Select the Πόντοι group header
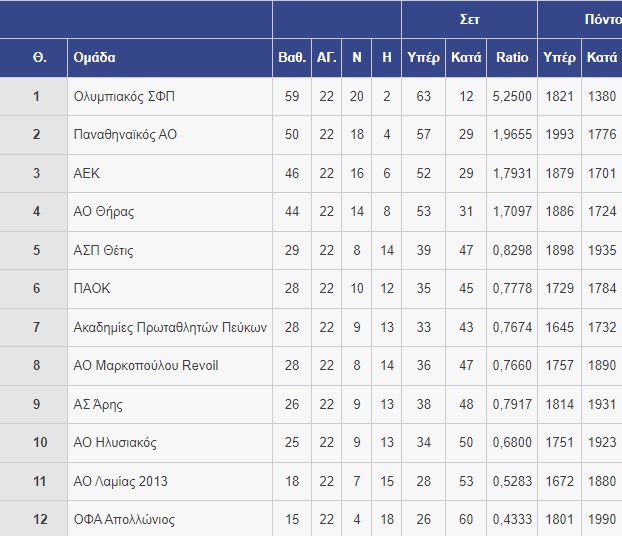Screen dimensions: 622x536 click(603, 19)
